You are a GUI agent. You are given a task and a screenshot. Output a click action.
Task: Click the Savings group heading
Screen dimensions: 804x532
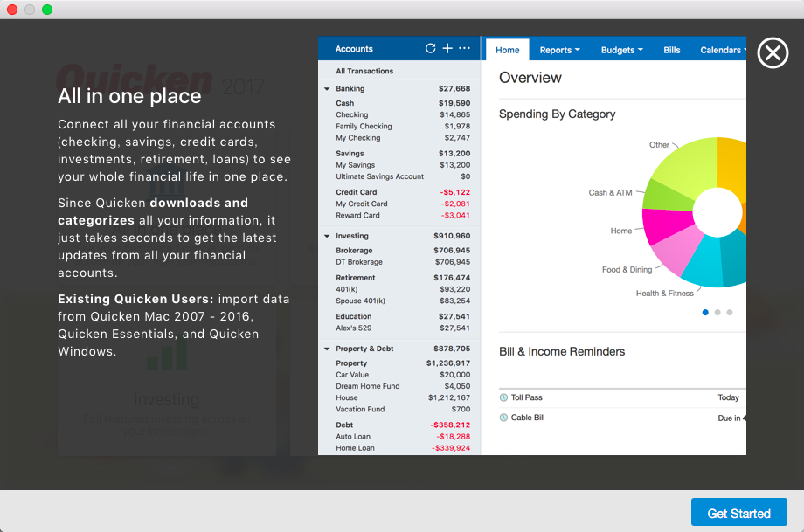click(x=350, y=153)
